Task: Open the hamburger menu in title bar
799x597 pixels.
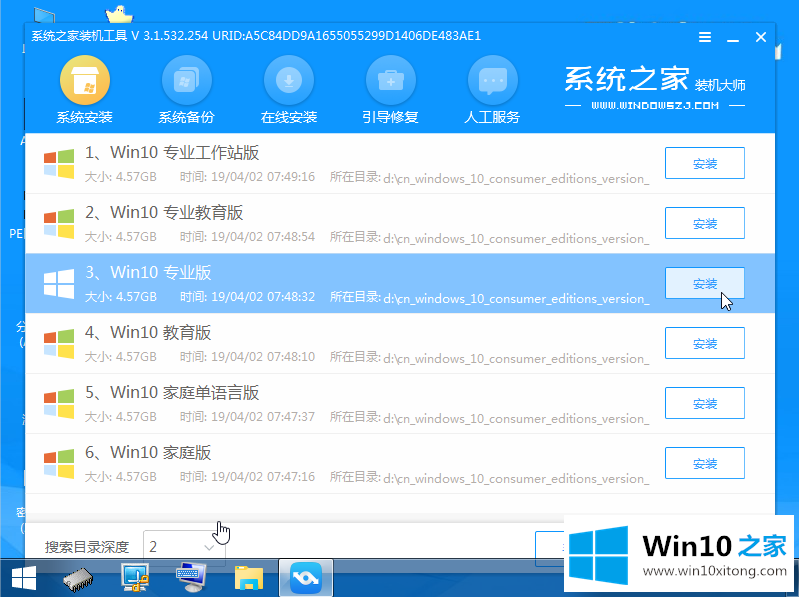Action: click(x=705, y=37)
